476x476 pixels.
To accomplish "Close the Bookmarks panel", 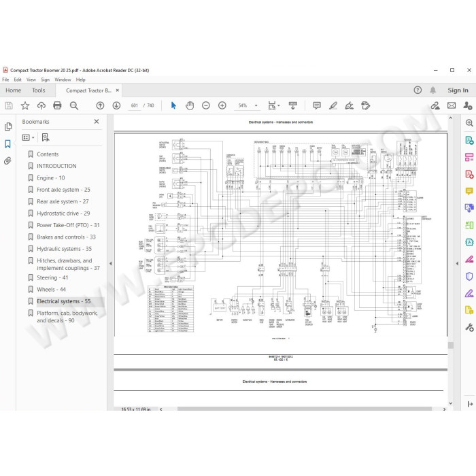I will tap(97, 122).
